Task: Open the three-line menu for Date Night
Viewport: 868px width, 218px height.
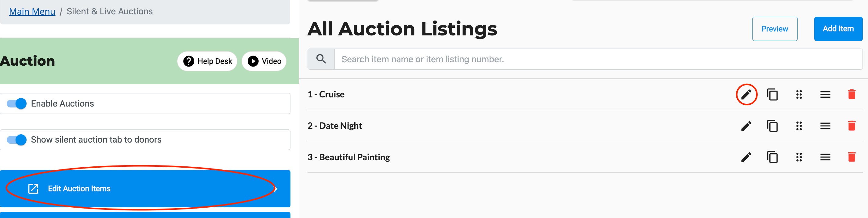Action: pos(825,126)
